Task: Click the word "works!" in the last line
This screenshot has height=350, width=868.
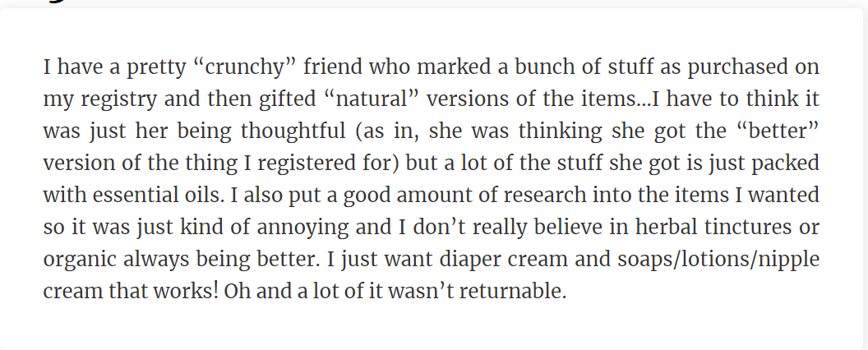Action: [186, 292]
